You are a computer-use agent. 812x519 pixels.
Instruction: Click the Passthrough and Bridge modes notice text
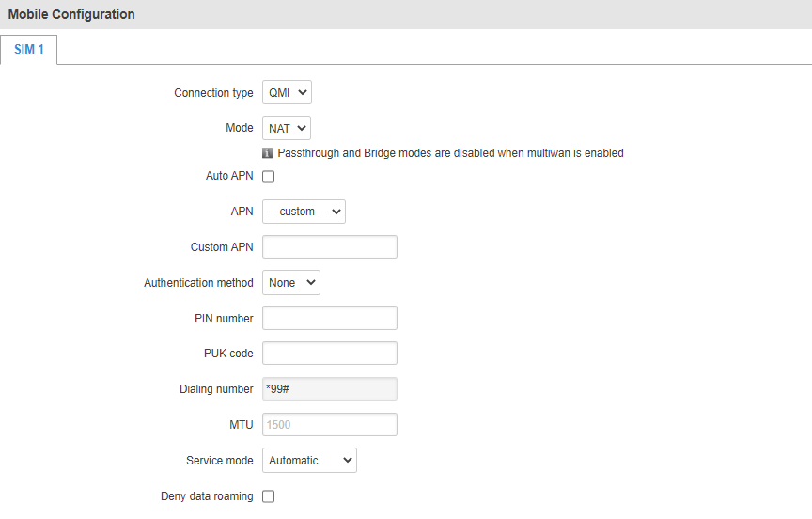[x=450, y=153]
